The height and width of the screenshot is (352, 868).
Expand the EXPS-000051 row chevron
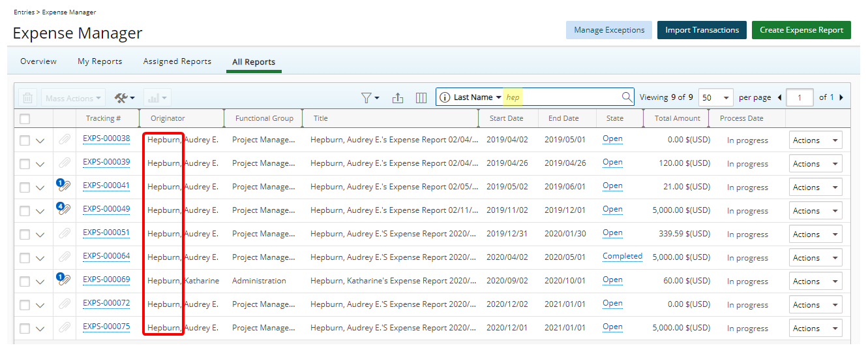coord(40,234)
